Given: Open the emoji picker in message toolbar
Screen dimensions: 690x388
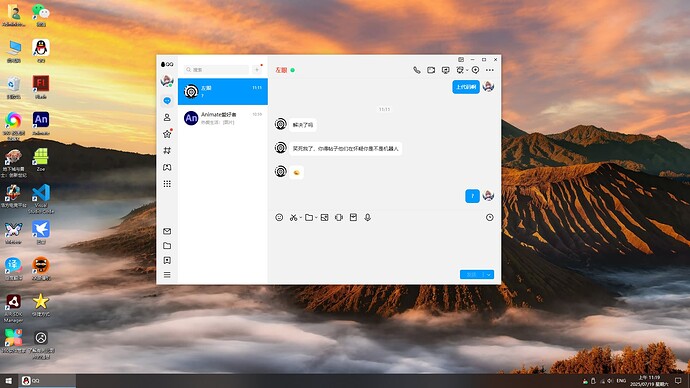Looking at the screenshot, I should coord(279,217).
